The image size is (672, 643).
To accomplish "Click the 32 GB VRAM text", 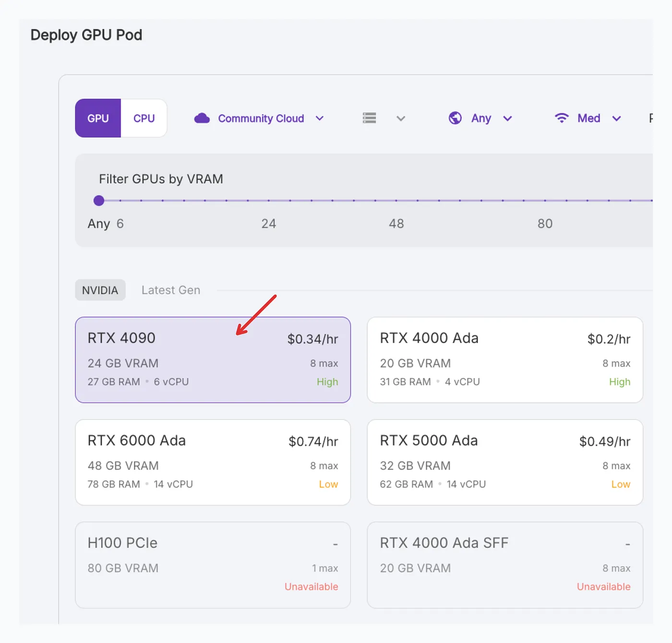I will (415, 466).
